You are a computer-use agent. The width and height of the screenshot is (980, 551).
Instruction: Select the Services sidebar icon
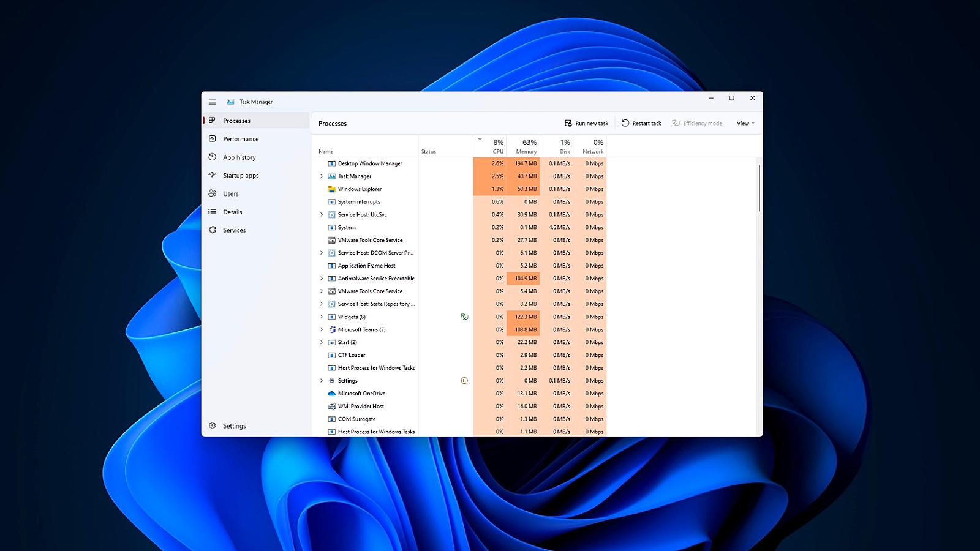click(212, 230)
